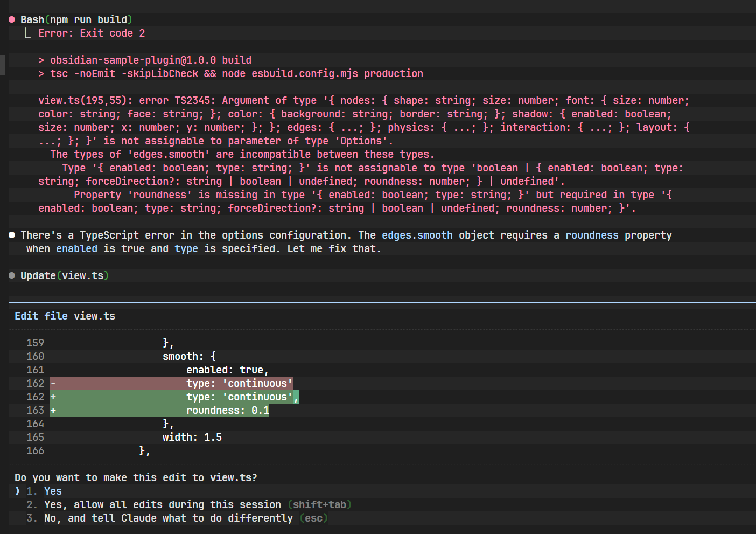Screen dimensions: 756x534
Task: Click the pink bullet beside Bash command
Action: [x=12, y=20]
